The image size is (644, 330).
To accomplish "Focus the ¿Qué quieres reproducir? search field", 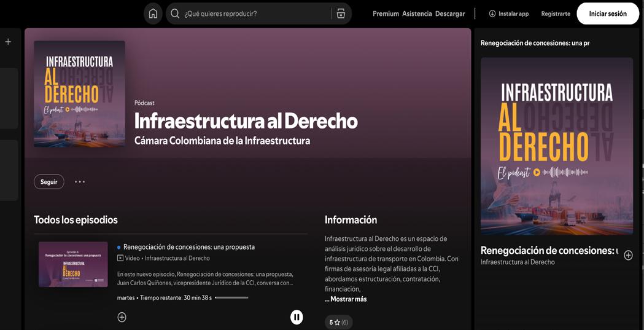I will click(258, 14).
